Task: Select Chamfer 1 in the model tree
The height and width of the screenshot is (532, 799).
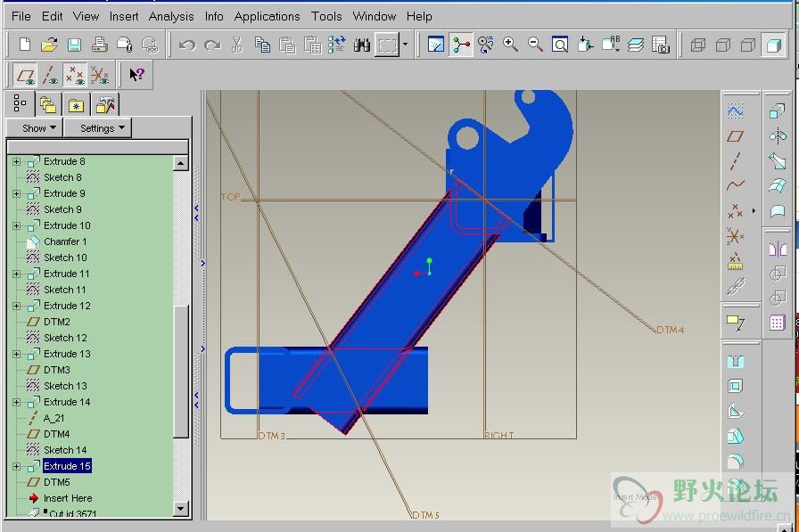Action: tap(65, 241)
